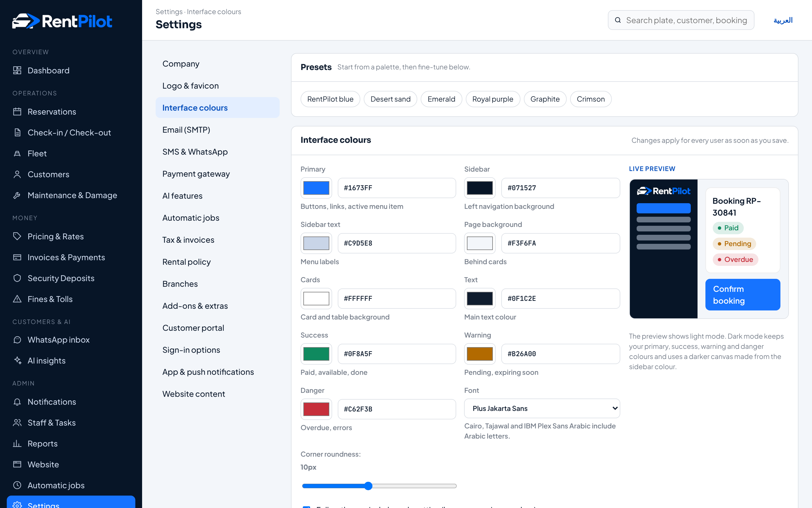
Task: Select Email (SMTP) in settings menu
Action: point(217,130)
